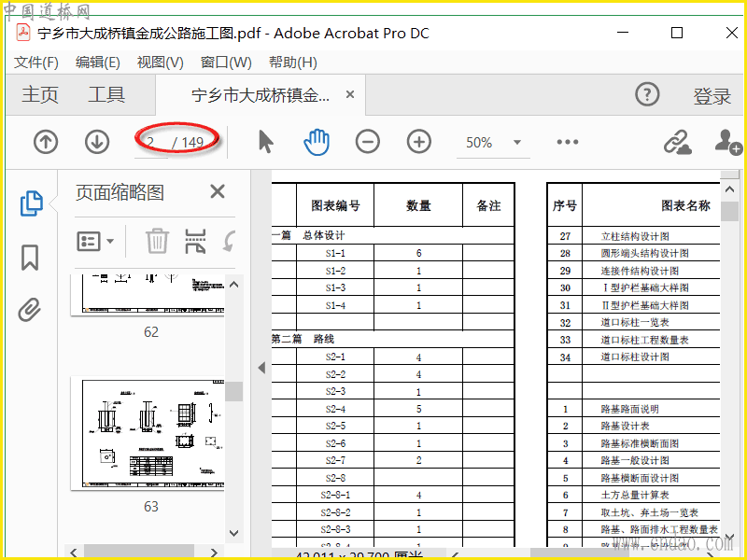The image size is (747, 560).
Task: Click the 图表编号 column header
Action: coord(335,205)
